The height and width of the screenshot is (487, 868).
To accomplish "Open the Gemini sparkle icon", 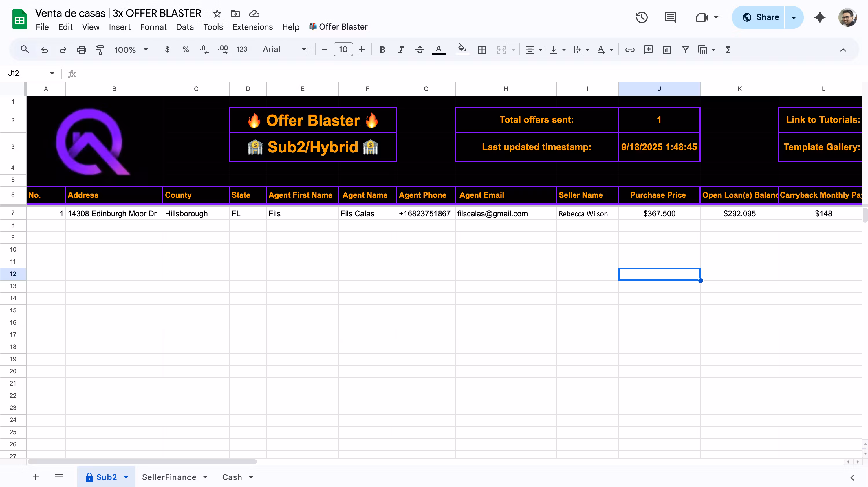I will (819, 17).
